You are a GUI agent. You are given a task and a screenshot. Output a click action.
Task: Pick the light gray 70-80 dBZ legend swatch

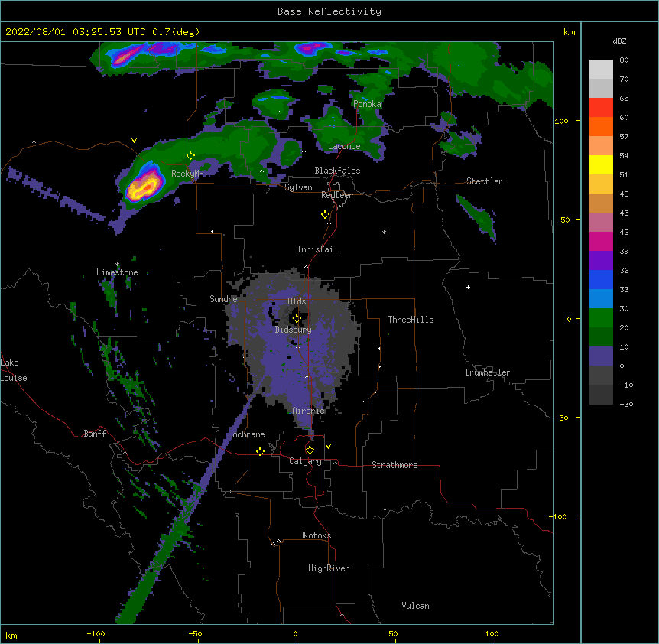[x=601, y=70]
